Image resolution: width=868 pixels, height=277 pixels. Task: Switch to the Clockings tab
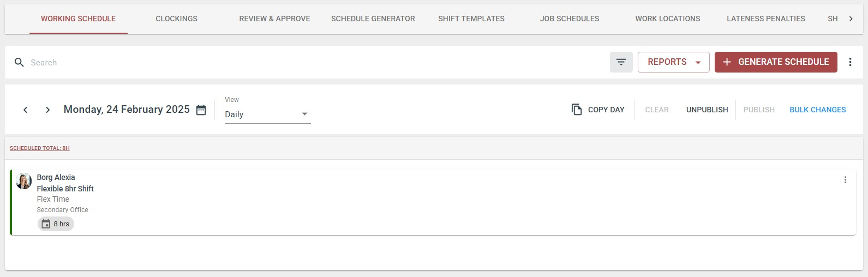tap(177, 19)
